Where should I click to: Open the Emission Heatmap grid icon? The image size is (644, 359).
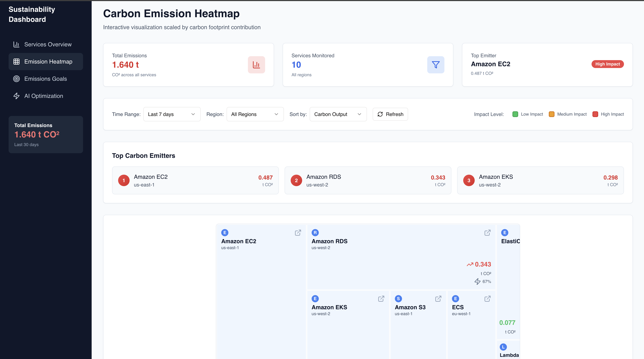16,62
